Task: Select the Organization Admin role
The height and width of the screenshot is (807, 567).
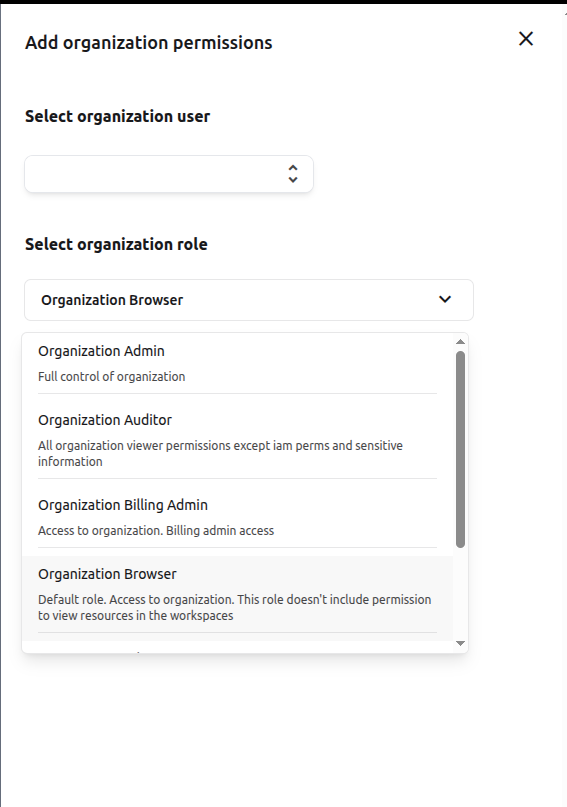Action: [x=237, y=363]
